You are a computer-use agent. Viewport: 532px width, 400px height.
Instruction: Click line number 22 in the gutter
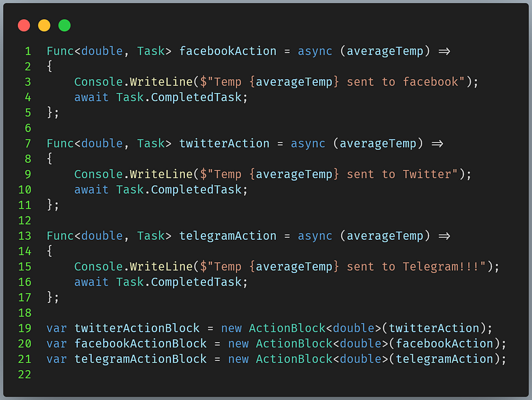[x=25, y=375]
